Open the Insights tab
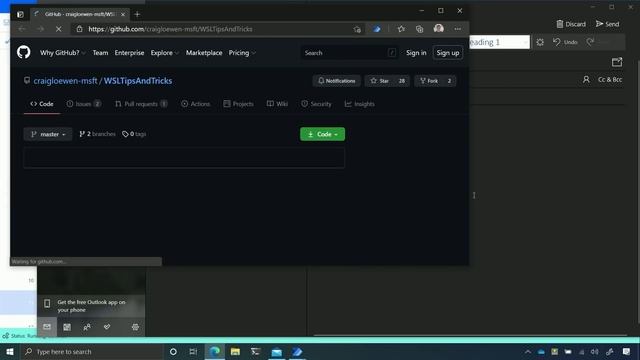 tap(360, 104)
